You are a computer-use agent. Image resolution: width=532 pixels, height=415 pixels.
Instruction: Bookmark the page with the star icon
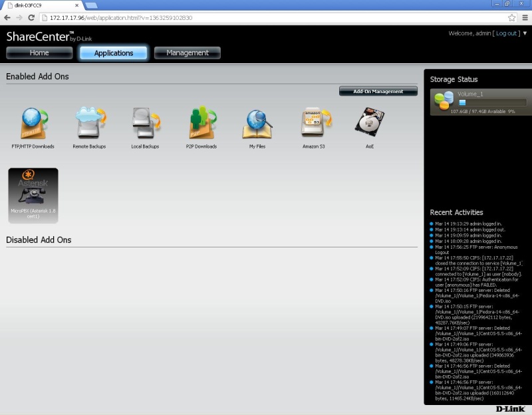(x=511, y=18)
